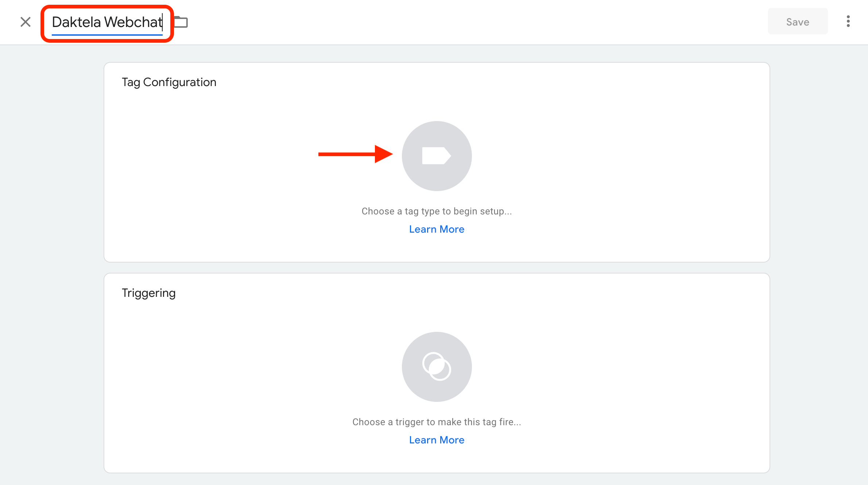Screen dimensions: 868x485
Task: Click empty area of the Tag Configuration card
Action: click(x=620, y=164)
